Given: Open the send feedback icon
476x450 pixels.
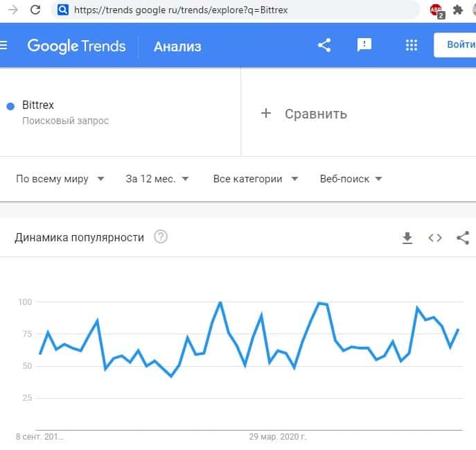Looking at the screenshot, I should click(364, 45).
